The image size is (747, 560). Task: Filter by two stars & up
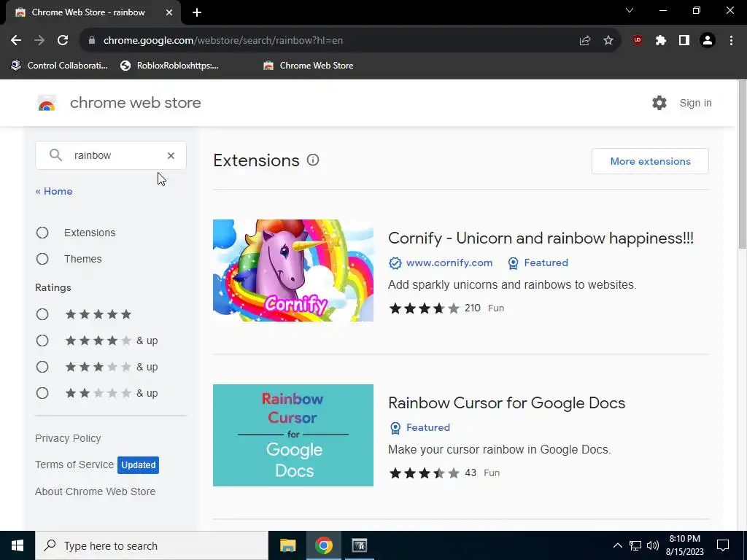coord(42,393)
